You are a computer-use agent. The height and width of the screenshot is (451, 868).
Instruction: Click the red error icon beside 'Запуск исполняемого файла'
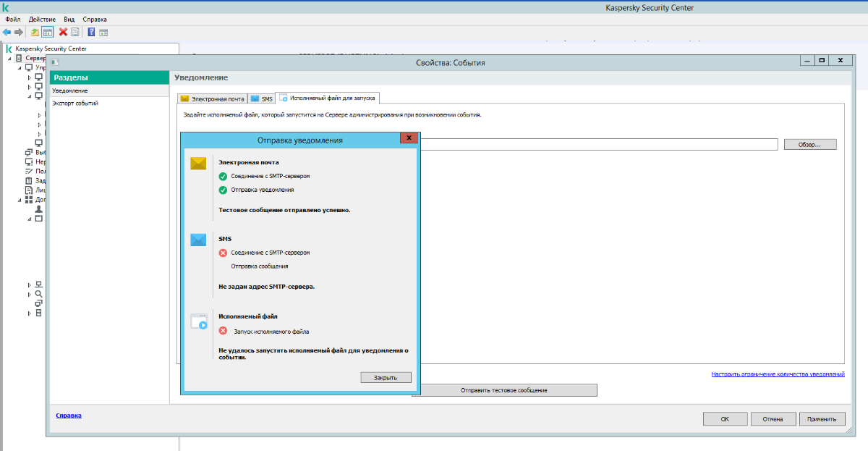223,332
